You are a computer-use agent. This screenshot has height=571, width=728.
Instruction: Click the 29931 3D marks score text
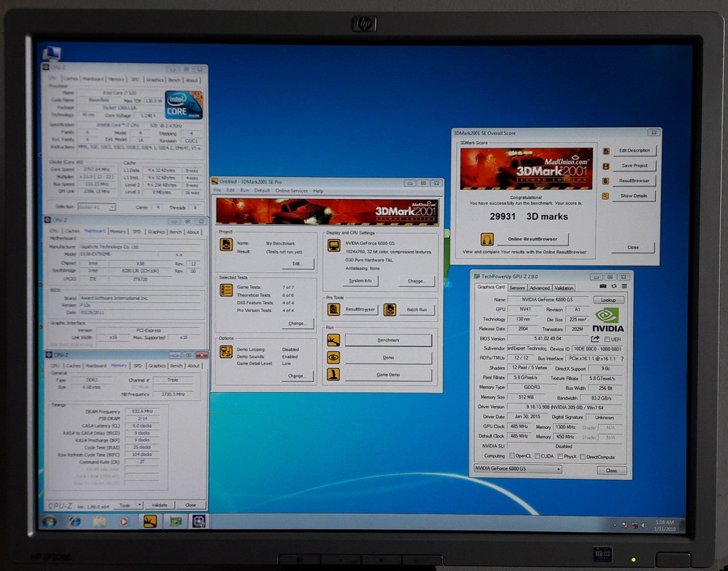[x=529, y=216]
